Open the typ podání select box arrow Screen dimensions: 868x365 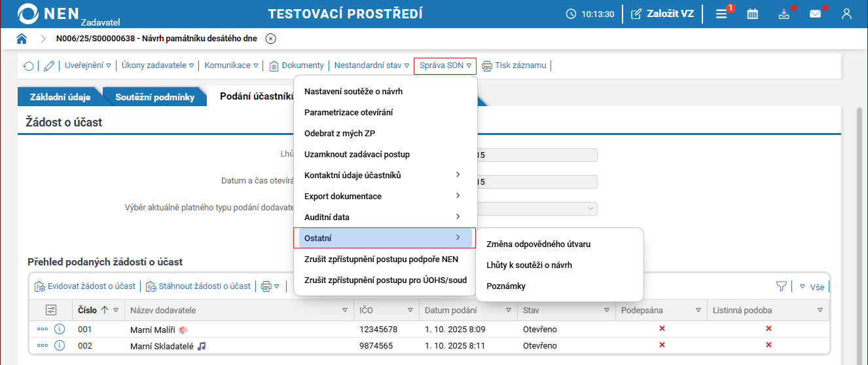pos(590,208)
